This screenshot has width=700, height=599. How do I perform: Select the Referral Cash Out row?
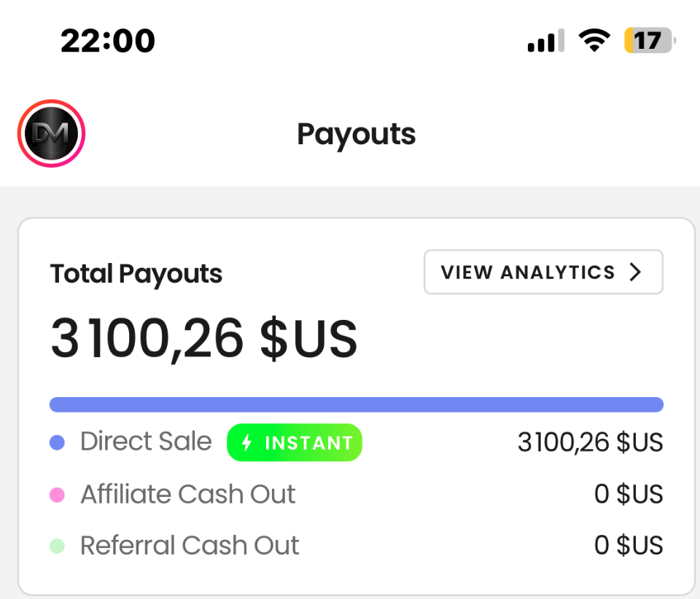click(357, 546)
